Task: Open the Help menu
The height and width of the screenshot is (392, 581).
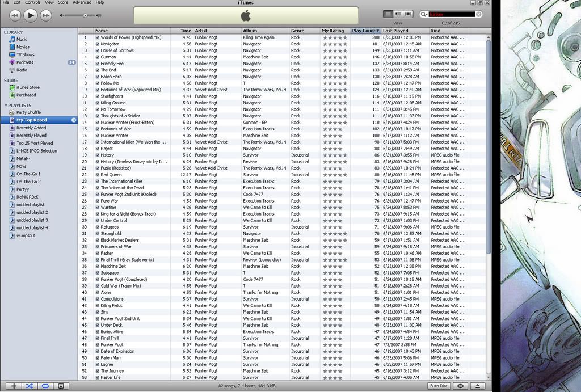Action: 100,2
